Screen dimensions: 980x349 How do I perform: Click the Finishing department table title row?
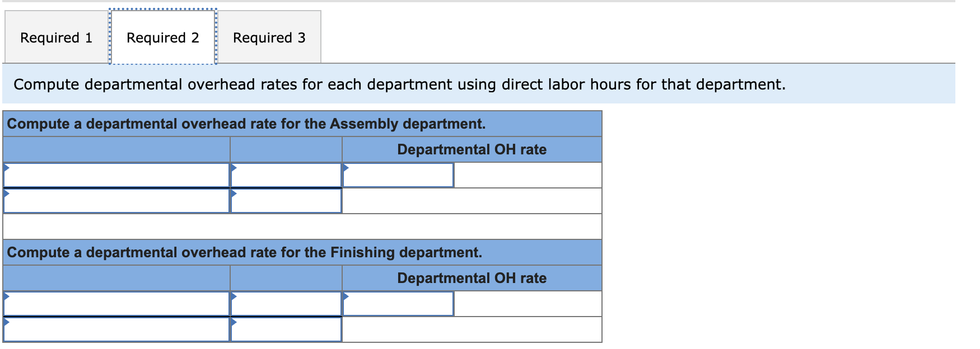pos(244,252)
